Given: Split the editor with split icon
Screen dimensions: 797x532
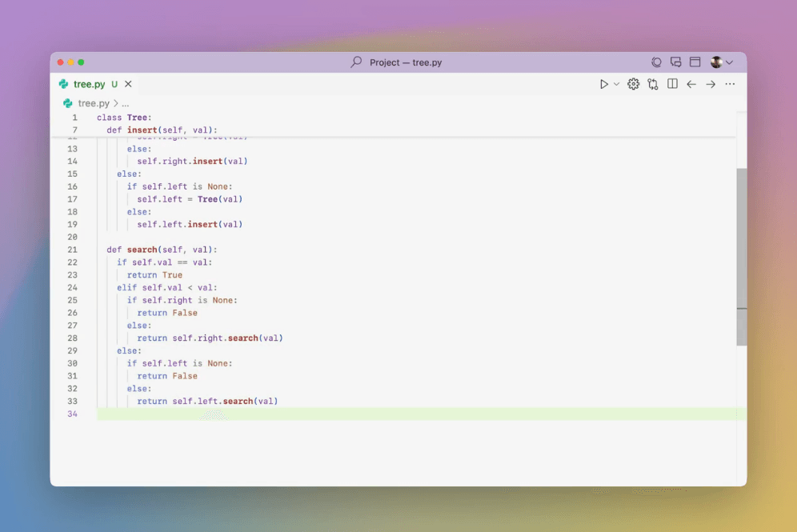Looking at the screenshot, I should pyautogui.click(x=672, y=84).
